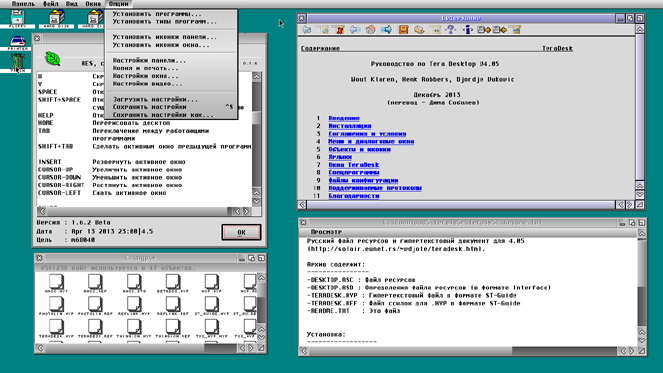Viewport: 663px width, 373px height.
Task: Open the 'Меню и диалоговые окна' link
Action: pos(371,142)
